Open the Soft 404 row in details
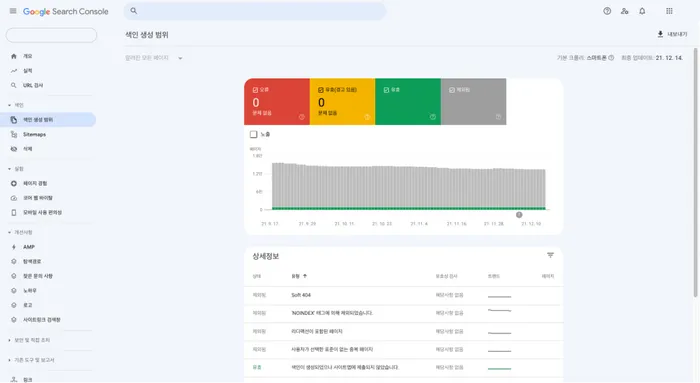Viewport: 700px width, 383px height. 404,296
